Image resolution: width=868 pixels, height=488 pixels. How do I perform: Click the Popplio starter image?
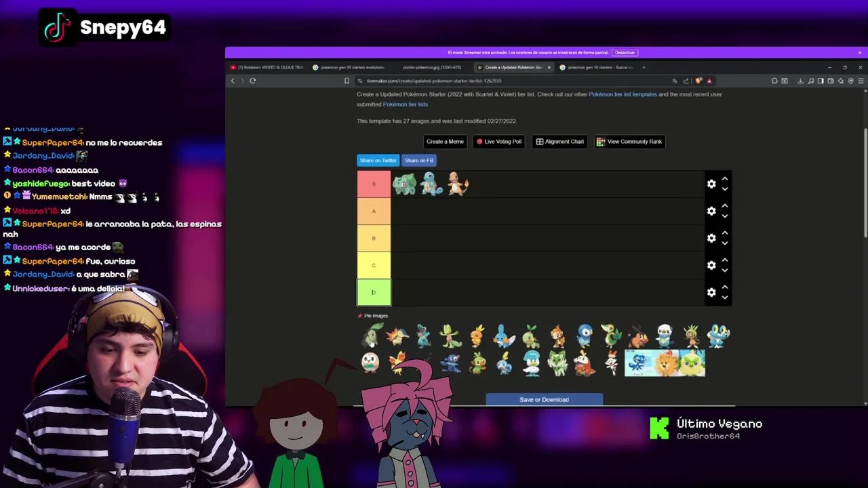(451, 363)
